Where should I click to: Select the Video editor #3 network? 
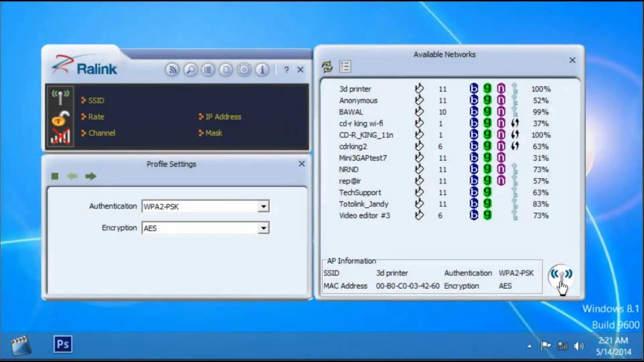[365, 216]
